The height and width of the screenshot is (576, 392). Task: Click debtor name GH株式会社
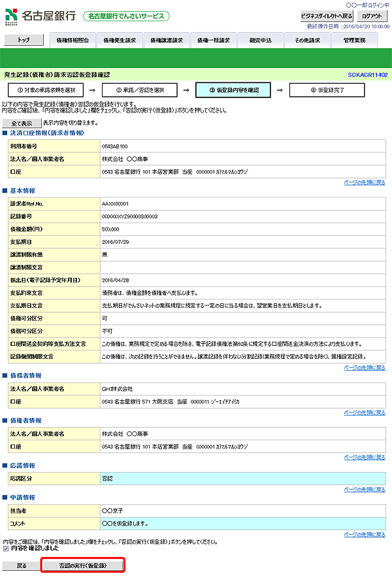click(x=117, y=389)
